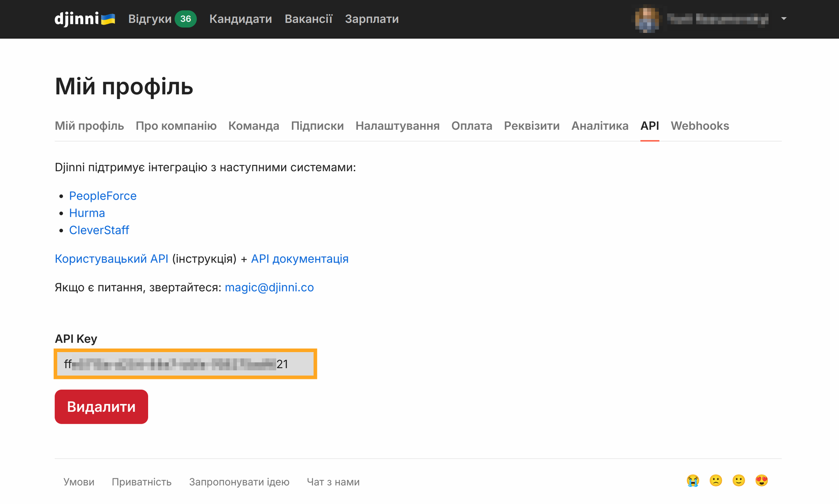Switch to the Webhooks tab
This screenshot has width=839, height=504.
[x=700, y=126]
